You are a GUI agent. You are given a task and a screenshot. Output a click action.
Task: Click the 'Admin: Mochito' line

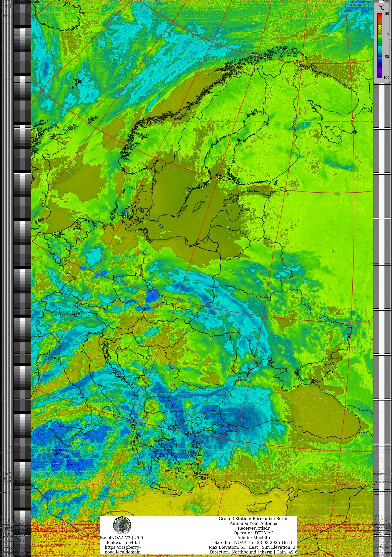254,538
